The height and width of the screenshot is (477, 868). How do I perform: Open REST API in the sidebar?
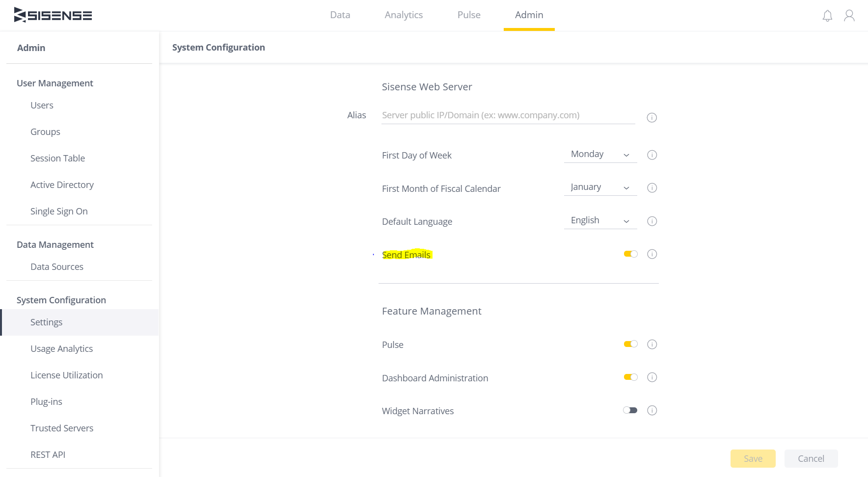48,455
